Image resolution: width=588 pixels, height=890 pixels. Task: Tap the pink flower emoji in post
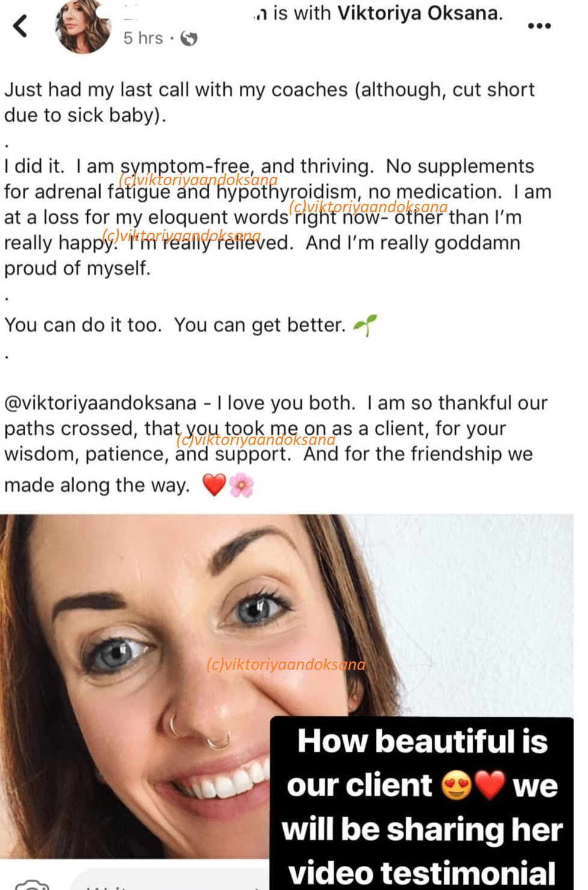(x=241, y=485)
